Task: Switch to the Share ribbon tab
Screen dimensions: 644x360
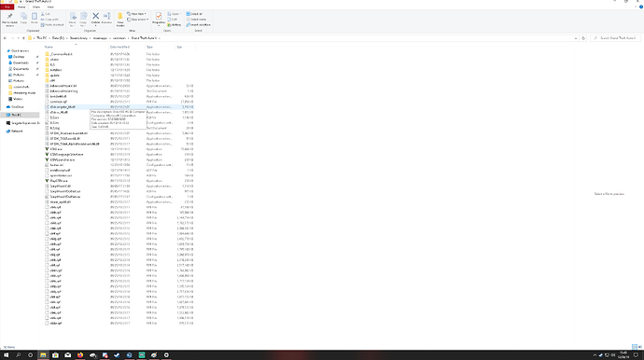Action: click(36, 7)
